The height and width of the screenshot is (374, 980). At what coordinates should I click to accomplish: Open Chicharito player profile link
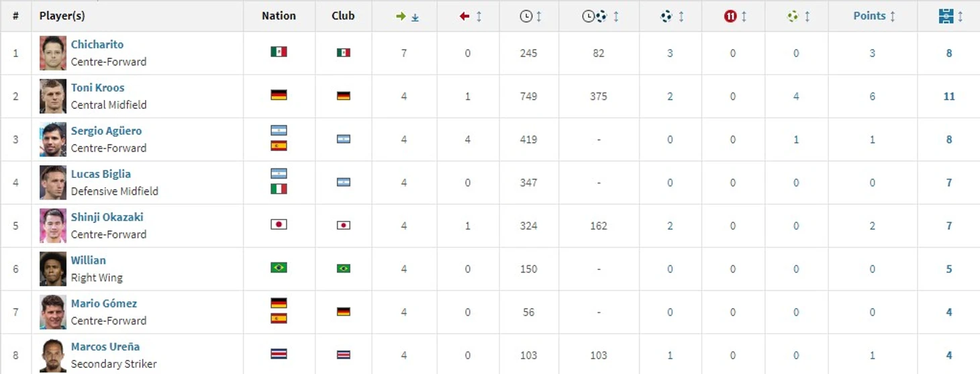[x=97, y=44]
